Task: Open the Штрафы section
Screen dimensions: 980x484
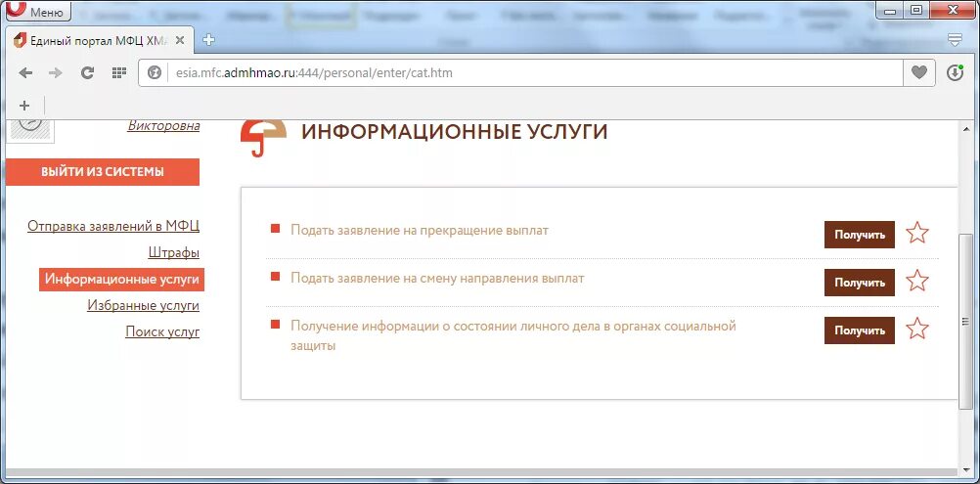Action: tap(174, 253)
